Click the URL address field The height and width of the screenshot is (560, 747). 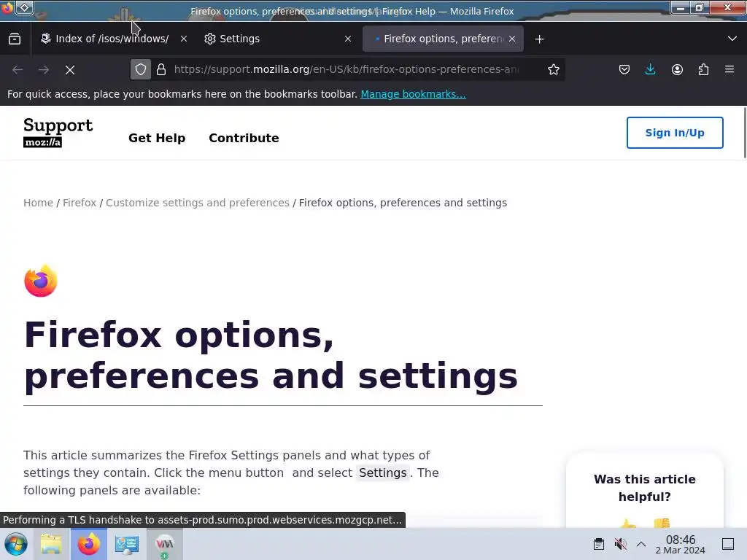point(347,69)
